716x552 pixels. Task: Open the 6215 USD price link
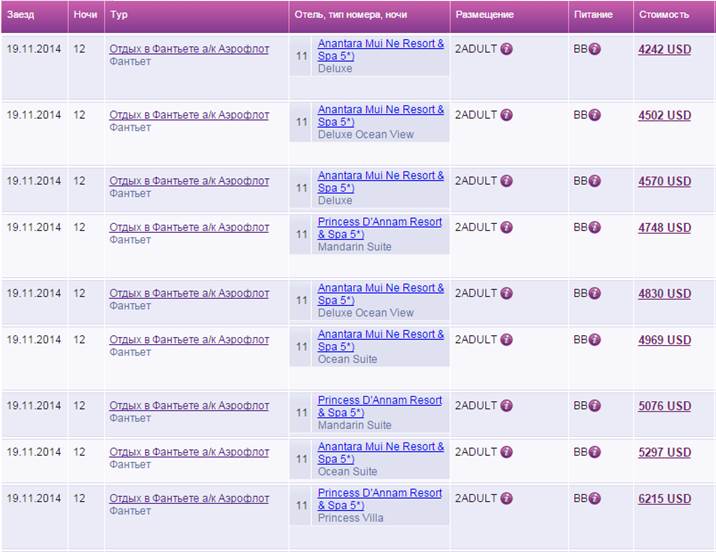[x=664, y=499]
